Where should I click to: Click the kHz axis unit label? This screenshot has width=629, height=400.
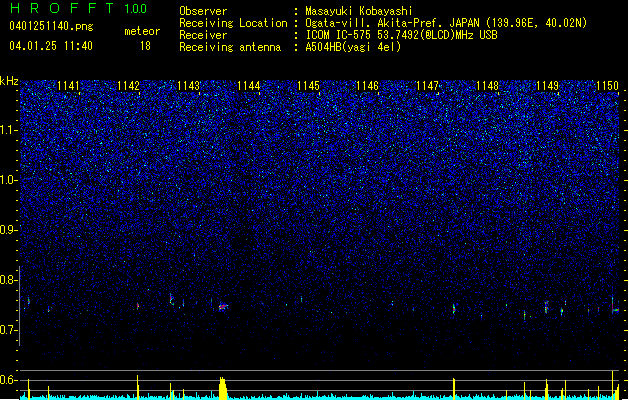pos(9,81)
